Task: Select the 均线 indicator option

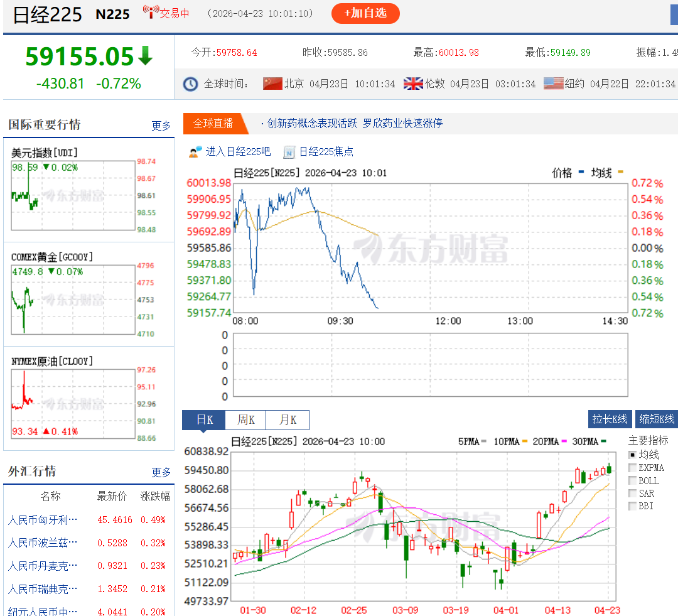Action: point(632,455)
